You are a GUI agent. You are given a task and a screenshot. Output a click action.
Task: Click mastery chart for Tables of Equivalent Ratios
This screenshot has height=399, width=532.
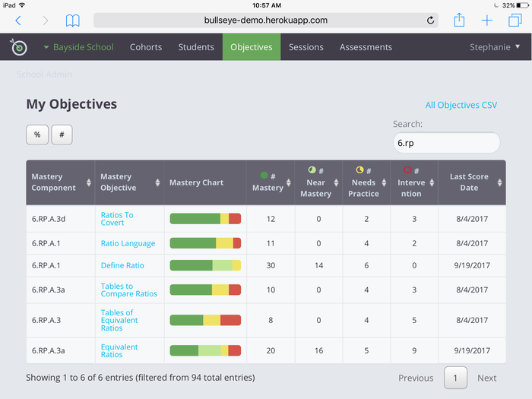click(x=205, y=320)
